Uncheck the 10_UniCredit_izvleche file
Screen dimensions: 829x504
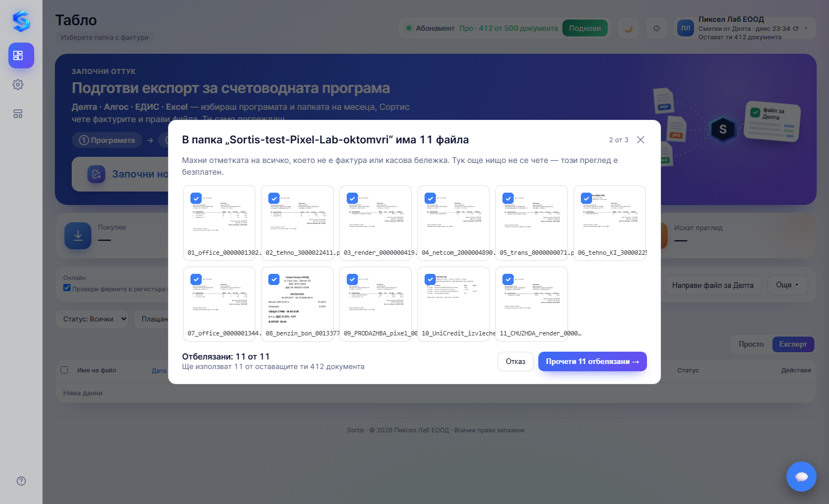[430, 279]
